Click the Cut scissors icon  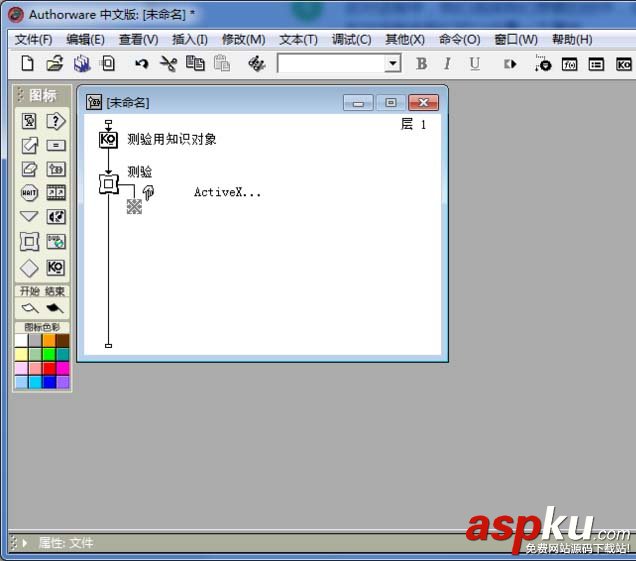click(x=168, y=64)
